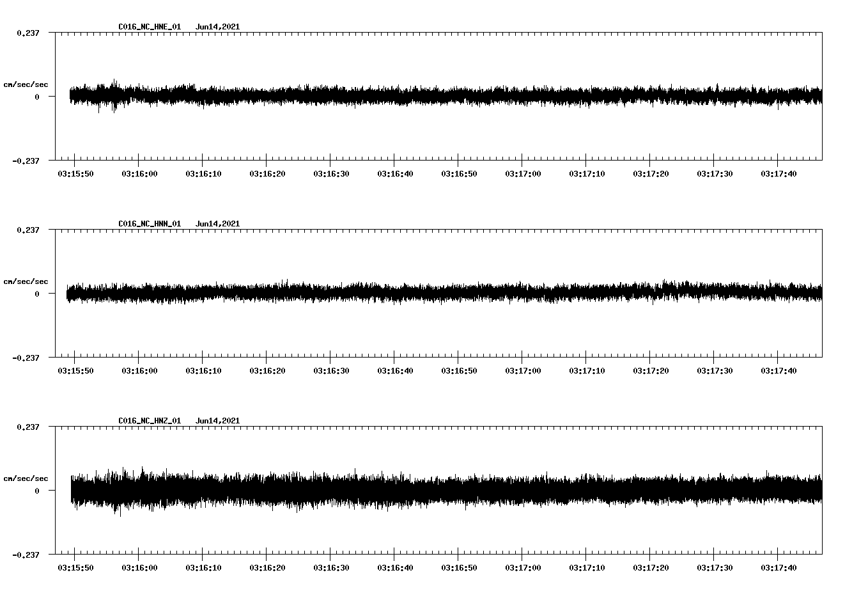Screen dimensions: 868x591
Task: Click the 0.237 upper axis value on HNE plot
Action: coord(27,33)
